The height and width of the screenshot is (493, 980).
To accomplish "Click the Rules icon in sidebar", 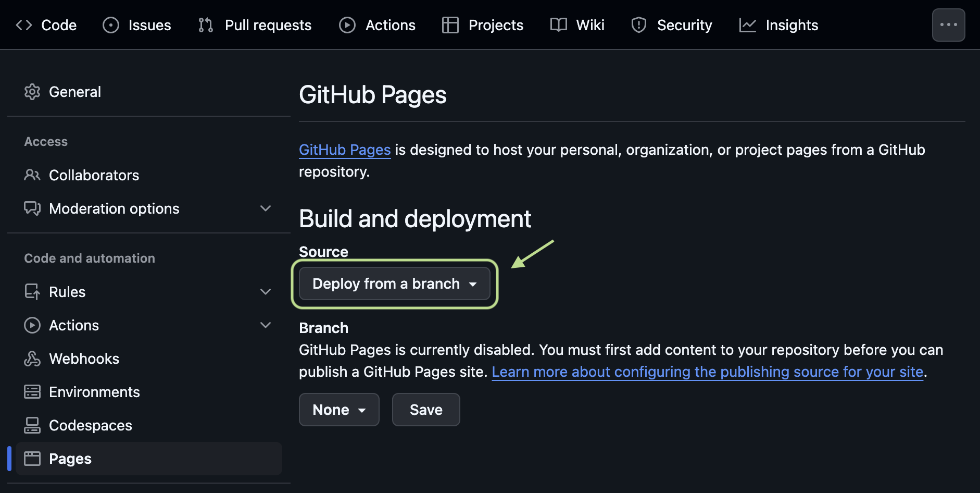I will pos(32,292).
